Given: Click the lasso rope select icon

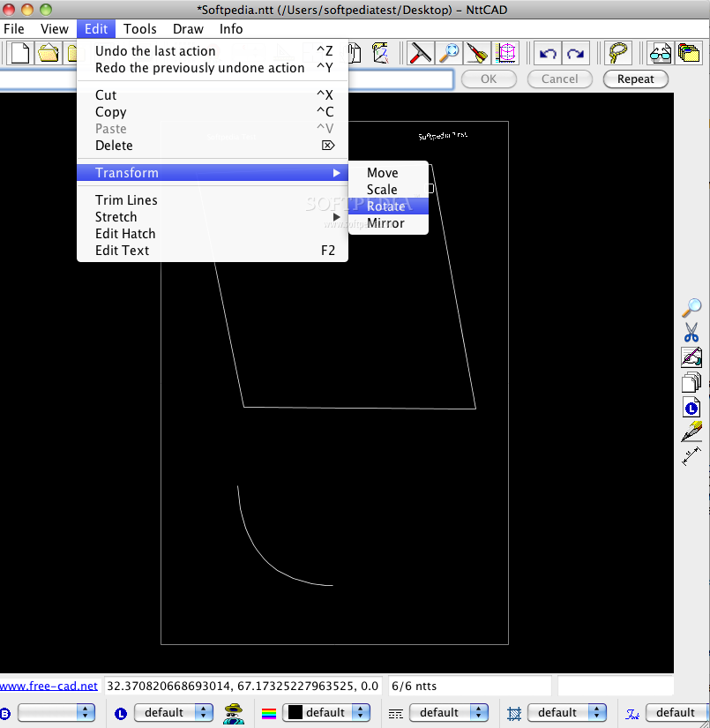Looking at the screenshot, I should click(x=617, y=52).
